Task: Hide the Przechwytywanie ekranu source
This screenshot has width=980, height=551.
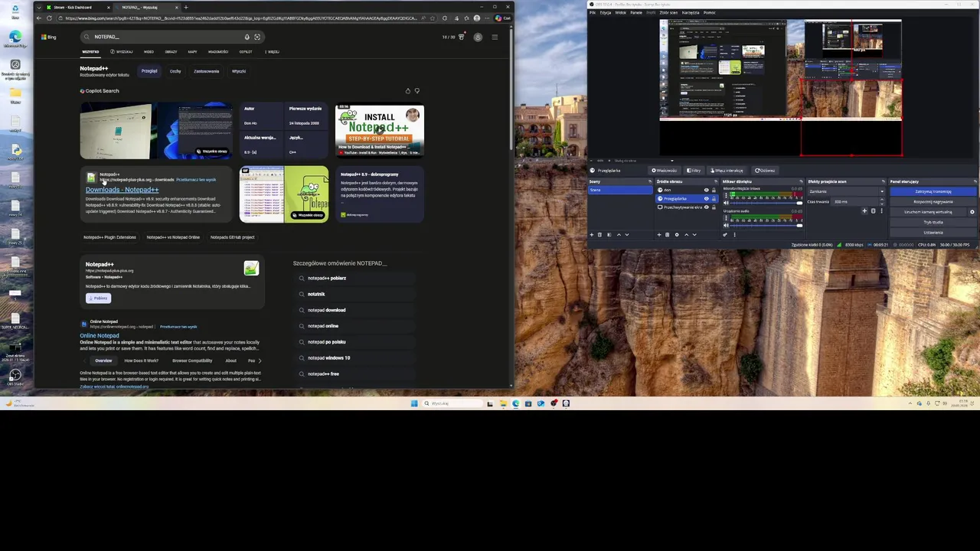Action: click(x=706, y=207)
